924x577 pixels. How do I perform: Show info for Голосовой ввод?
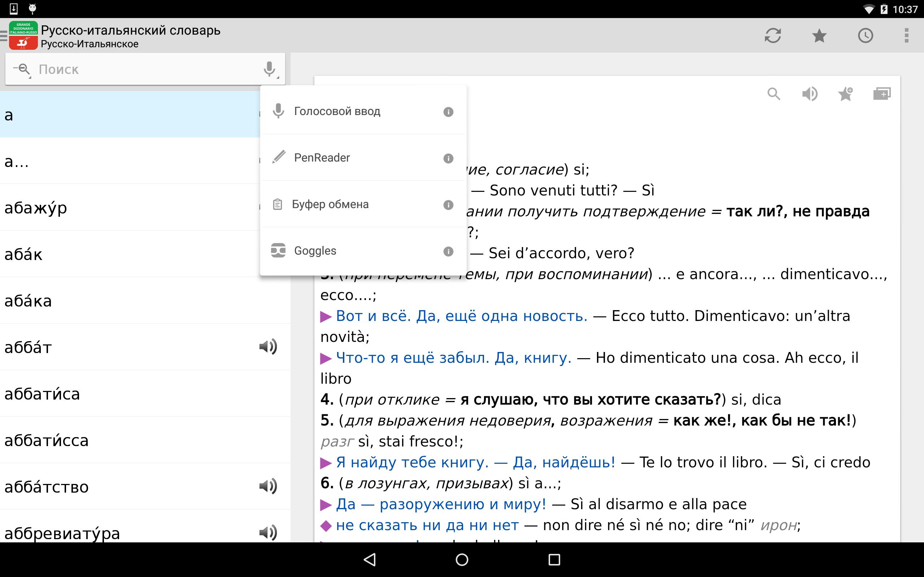[448, 112]
